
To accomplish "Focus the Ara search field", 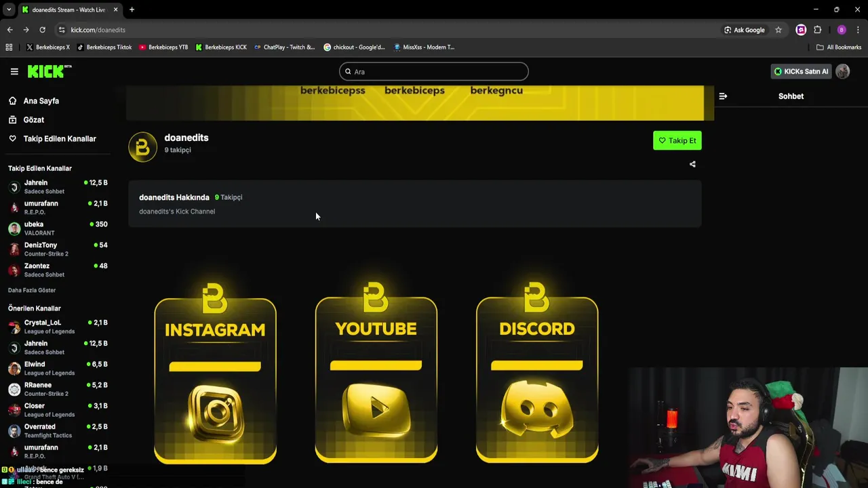I will [433, 71].
